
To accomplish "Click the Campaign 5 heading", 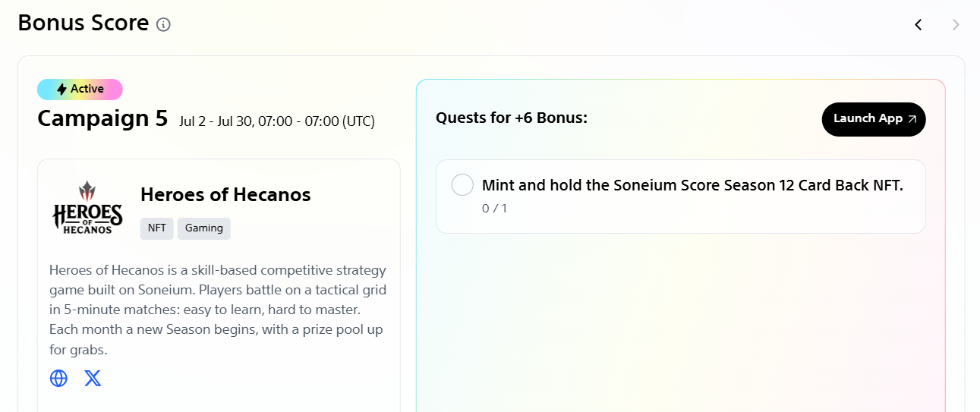I will (102, 118).
